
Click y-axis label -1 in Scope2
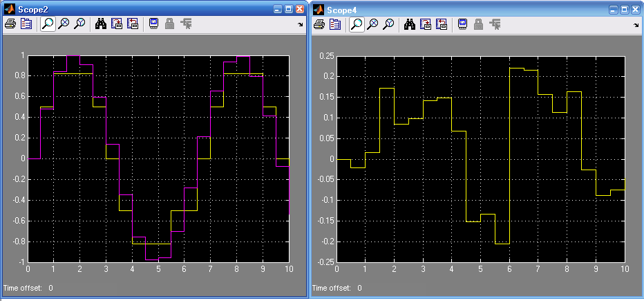coord(21,262)
